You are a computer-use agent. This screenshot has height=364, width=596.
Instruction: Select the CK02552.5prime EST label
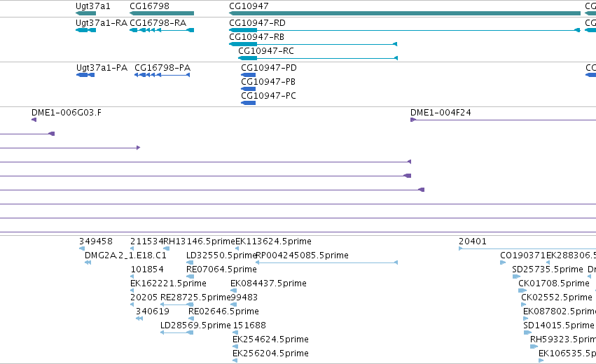click(x=557, y=297)
